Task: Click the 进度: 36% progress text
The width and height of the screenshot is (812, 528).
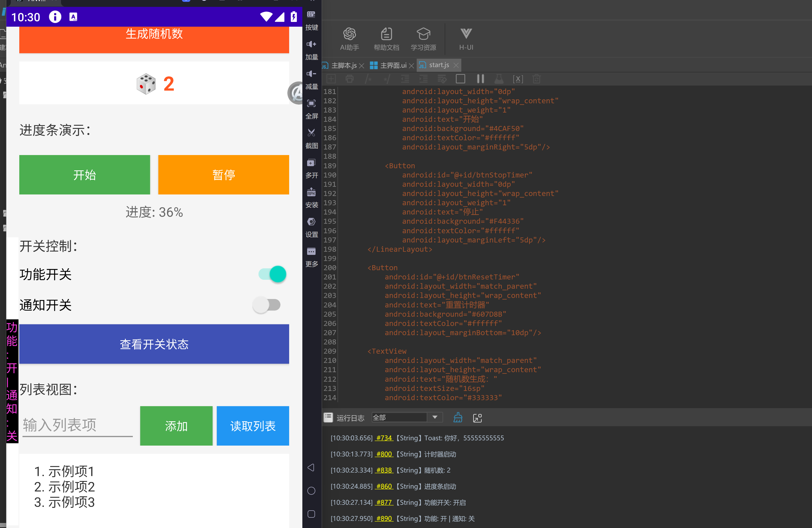Action: point(154,212)
